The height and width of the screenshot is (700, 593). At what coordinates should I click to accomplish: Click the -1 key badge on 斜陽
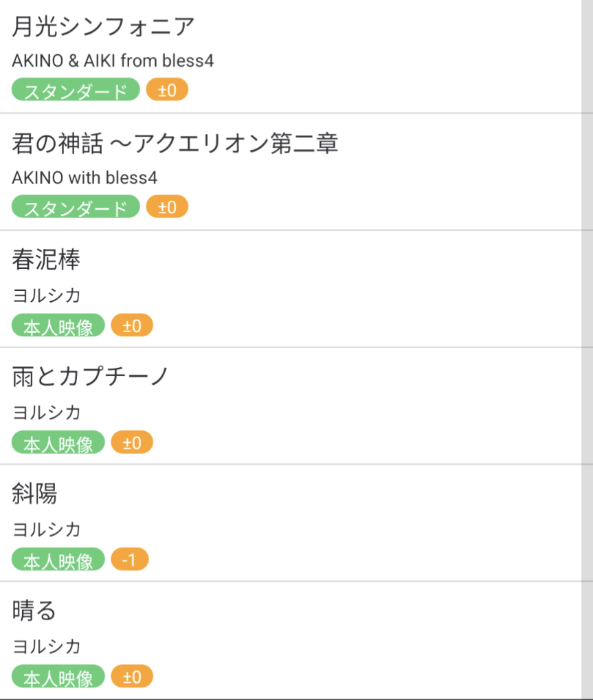130,560
